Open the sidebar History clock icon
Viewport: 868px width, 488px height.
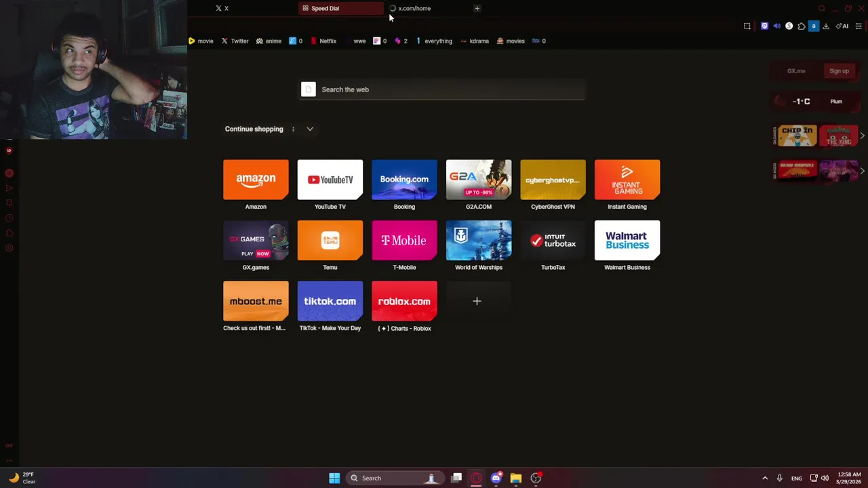pyautogui.click(x=9, y=218)
